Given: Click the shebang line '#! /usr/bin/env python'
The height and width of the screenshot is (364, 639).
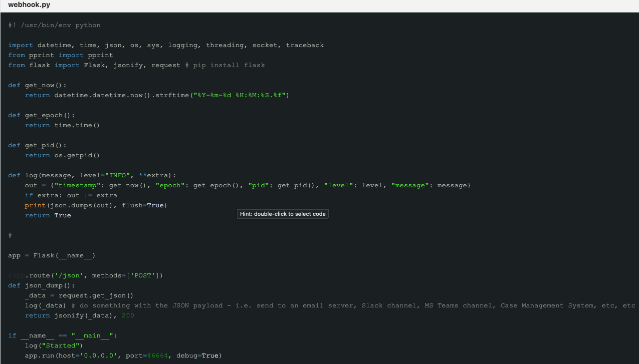Looking at the screenshot, I should [x=54, y=25].
